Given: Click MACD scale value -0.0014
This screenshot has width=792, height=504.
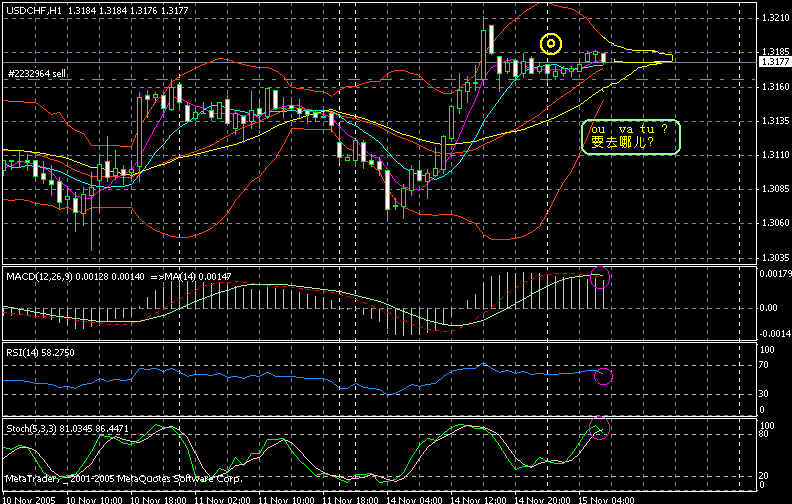Looking at the screenshot, I should (775, 334).
